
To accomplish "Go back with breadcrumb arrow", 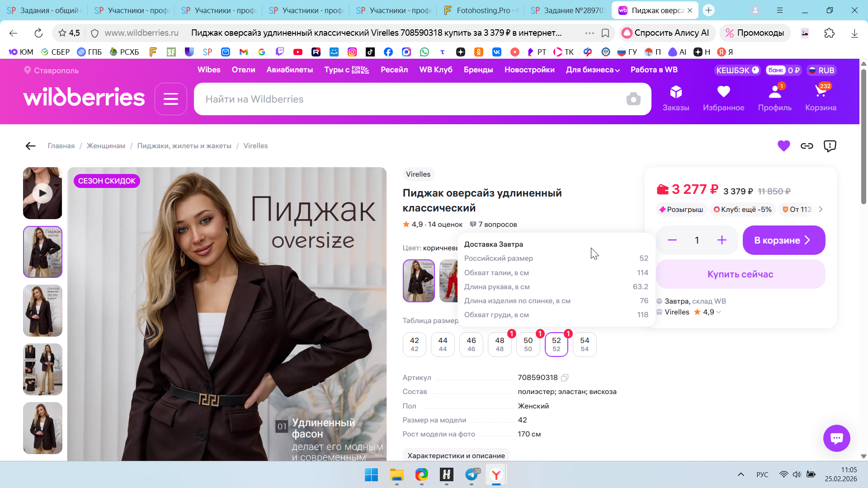I will tap(30, 146).
